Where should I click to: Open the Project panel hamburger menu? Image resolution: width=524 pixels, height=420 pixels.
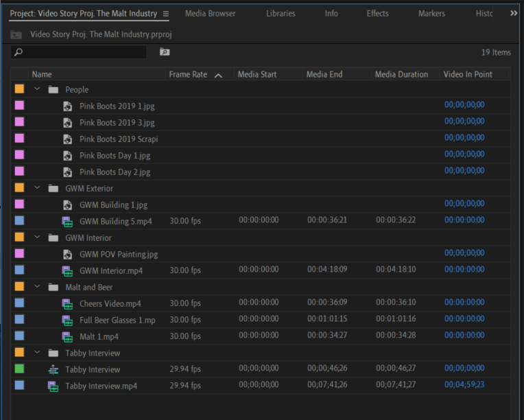pos(165,14)
